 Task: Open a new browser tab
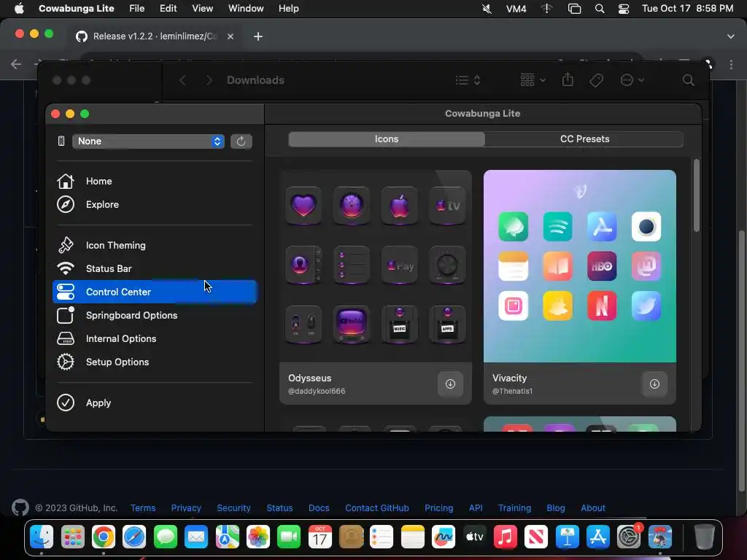tap(258, 36)
